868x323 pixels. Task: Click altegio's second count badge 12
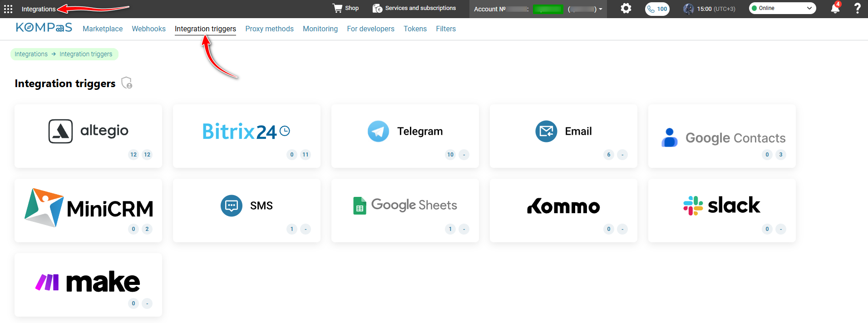(147, 155)
